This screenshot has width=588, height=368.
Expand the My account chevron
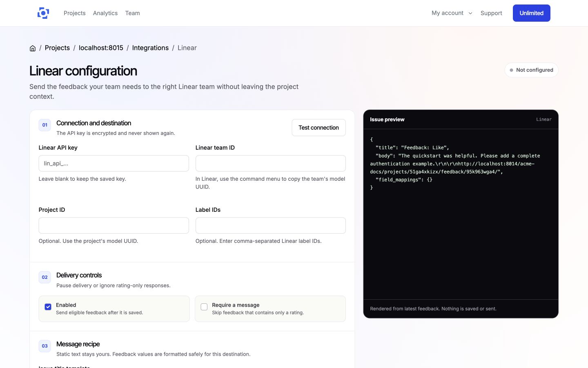pos(470,13)
